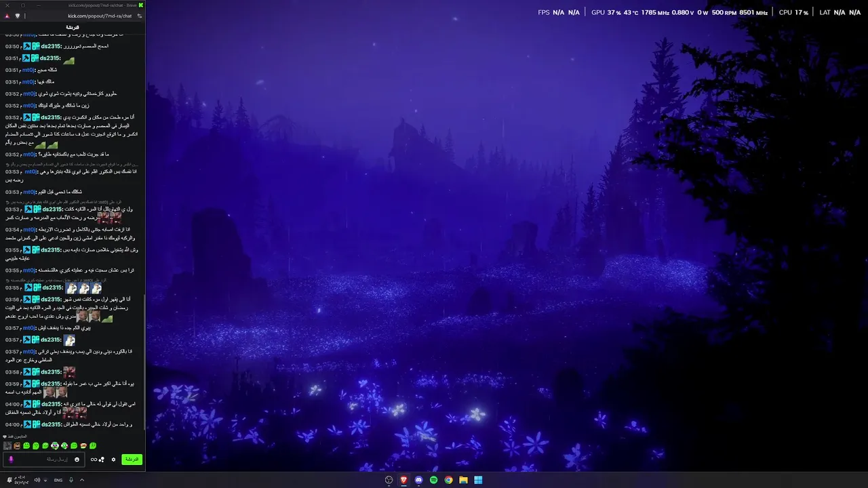
Task: Click the chat header title
Action: [73, 27]
